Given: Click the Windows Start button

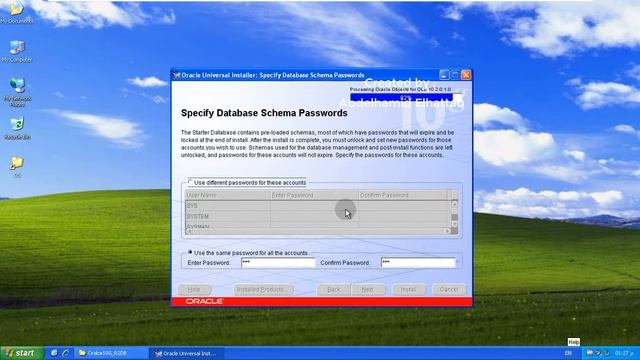Looking at the screenshot, I should pyautogui.click(x=21, y=353).
